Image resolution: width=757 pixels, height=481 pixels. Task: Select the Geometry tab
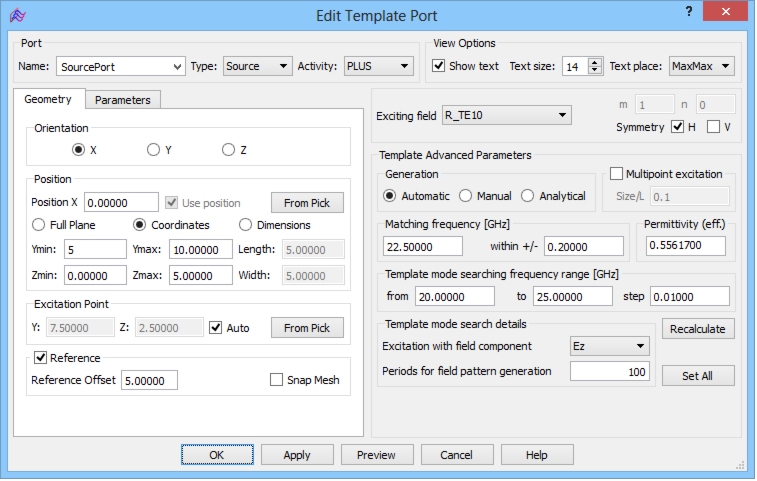pos(48,99)
